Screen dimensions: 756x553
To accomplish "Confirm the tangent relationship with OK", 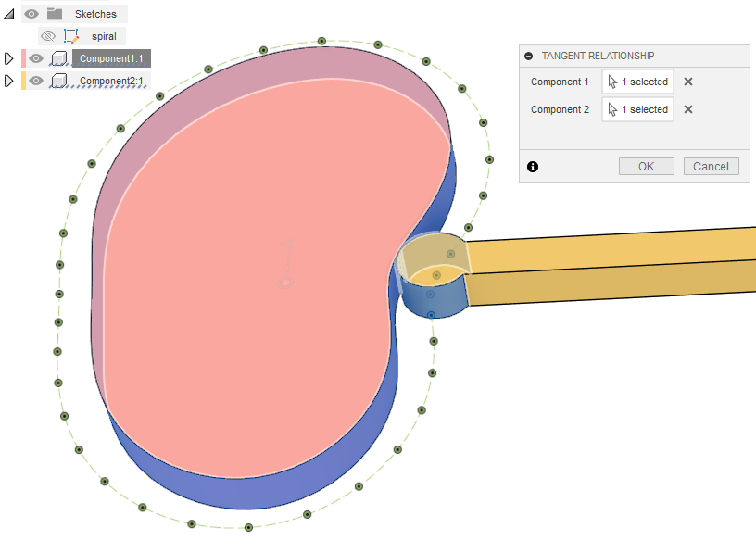I will pos(646,167).
